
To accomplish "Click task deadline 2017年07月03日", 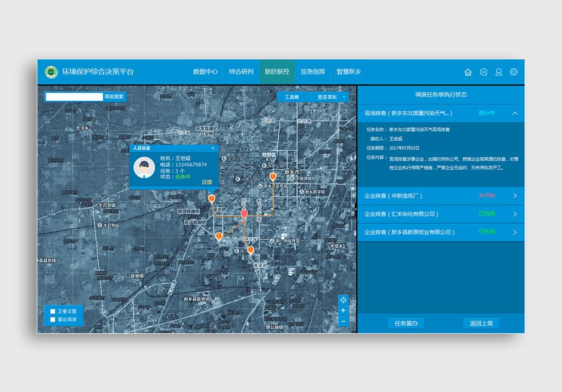I will (x=404, y=148).
